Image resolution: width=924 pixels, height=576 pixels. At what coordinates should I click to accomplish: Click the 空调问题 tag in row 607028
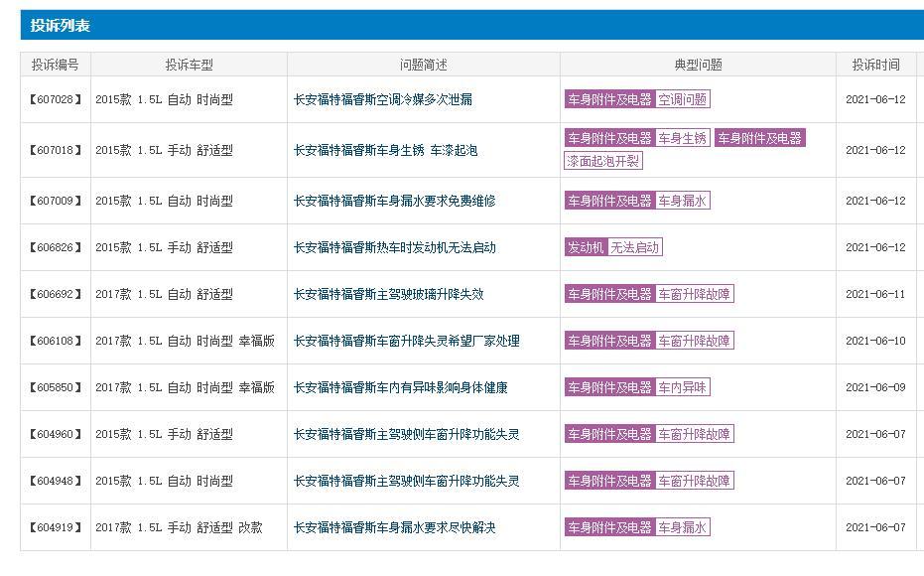683,99
